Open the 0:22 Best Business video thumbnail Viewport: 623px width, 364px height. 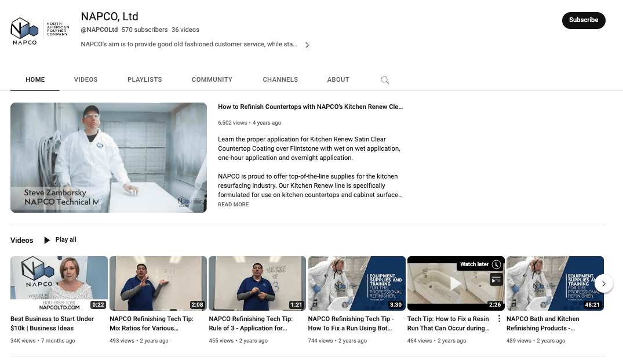coord(59,283)
